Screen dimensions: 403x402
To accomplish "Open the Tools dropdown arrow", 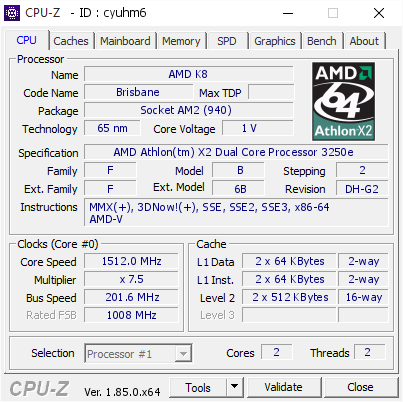I will pyautogui.click(x=235, y=387).
